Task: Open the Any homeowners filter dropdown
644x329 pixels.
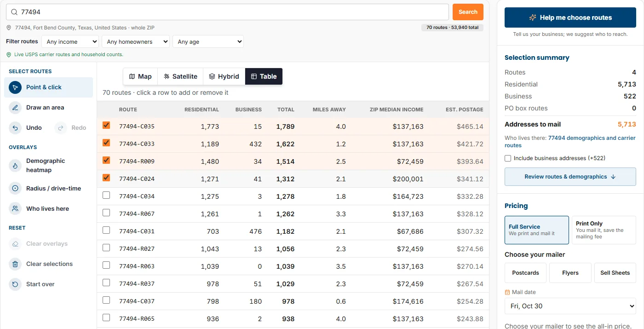Action: pyautogui.click(x=136, y=41)
